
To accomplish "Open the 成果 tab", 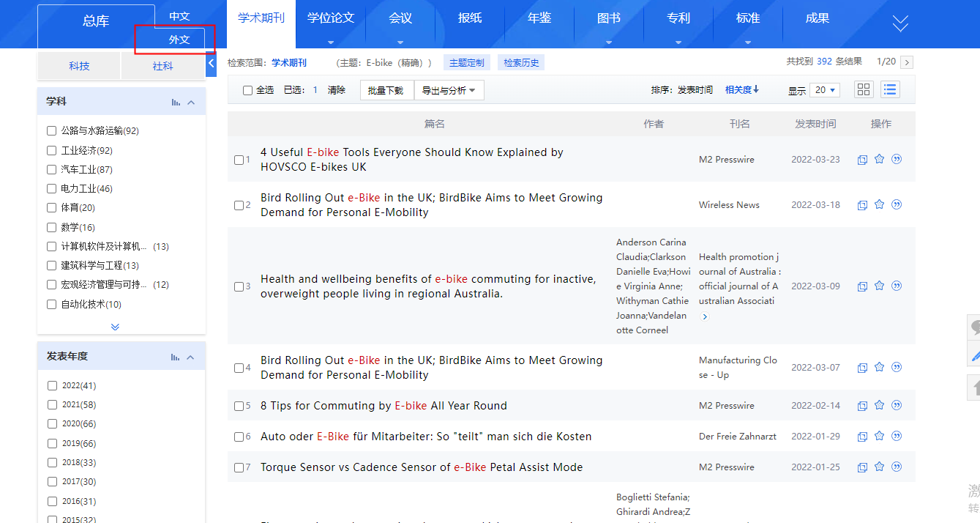I will 818,18.
